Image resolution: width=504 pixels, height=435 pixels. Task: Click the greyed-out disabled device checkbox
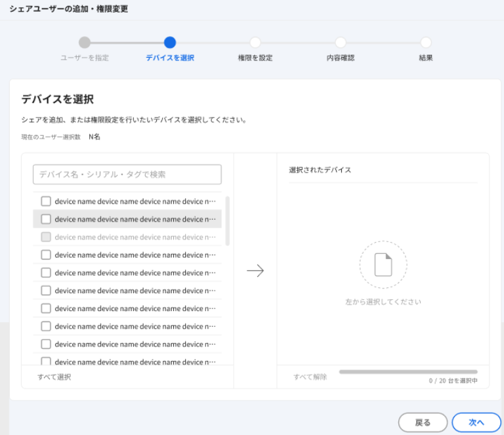[46, 237]
